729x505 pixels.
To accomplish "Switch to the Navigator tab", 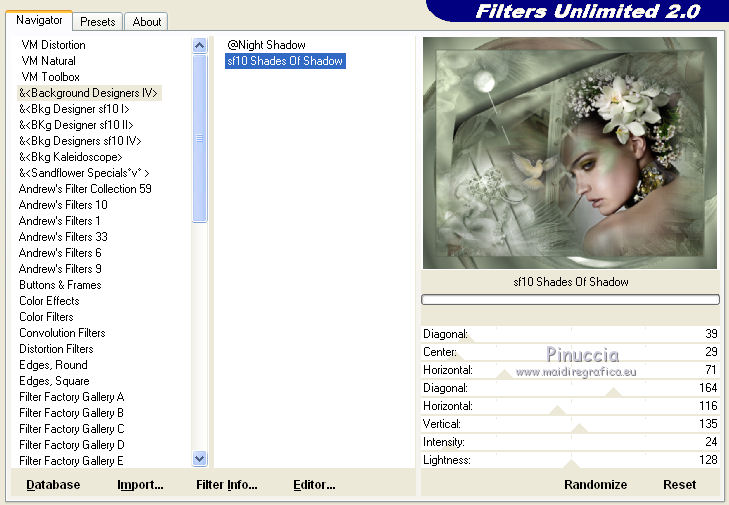I will (39, 20).
